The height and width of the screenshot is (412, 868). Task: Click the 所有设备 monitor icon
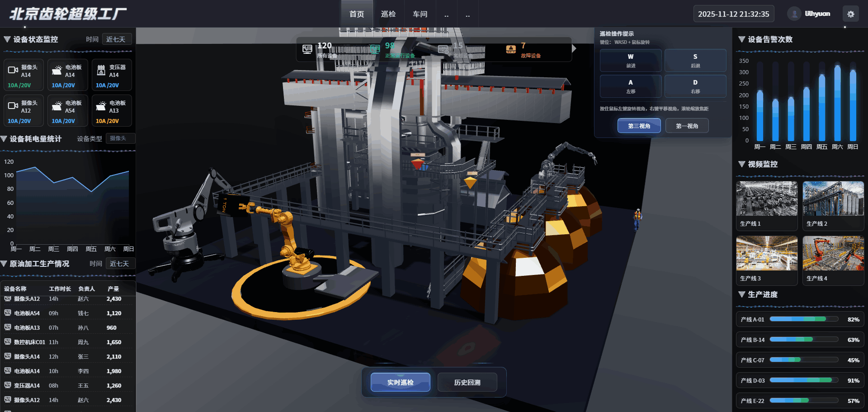click(307, 49)
